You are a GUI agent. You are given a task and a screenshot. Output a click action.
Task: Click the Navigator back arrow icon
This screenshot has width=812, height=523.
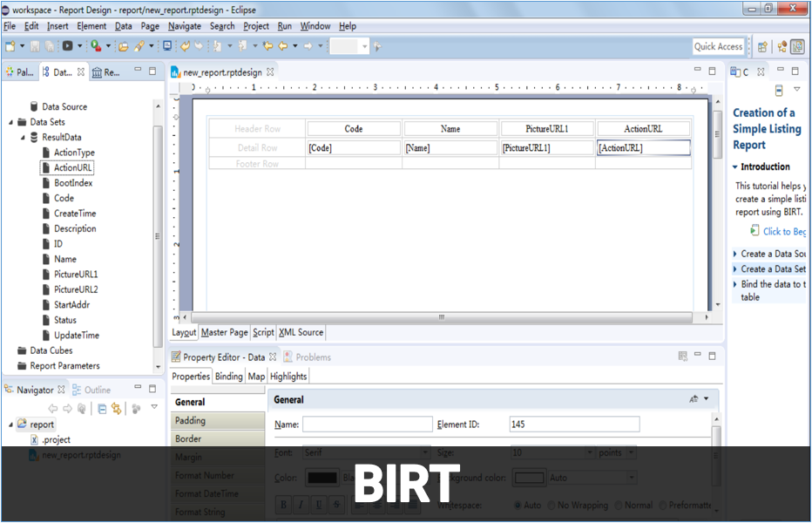tap(53, 409)
